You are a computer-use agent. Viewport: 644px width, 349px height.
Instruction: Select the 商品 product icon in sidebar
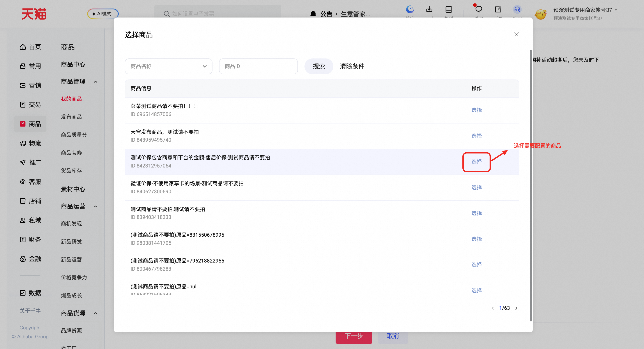click(x=23, y=124)
